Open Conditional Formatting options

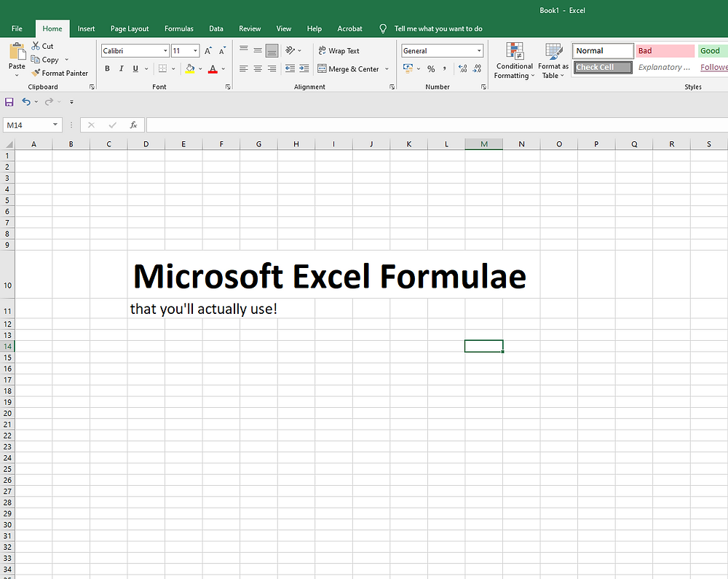[514, 61]
